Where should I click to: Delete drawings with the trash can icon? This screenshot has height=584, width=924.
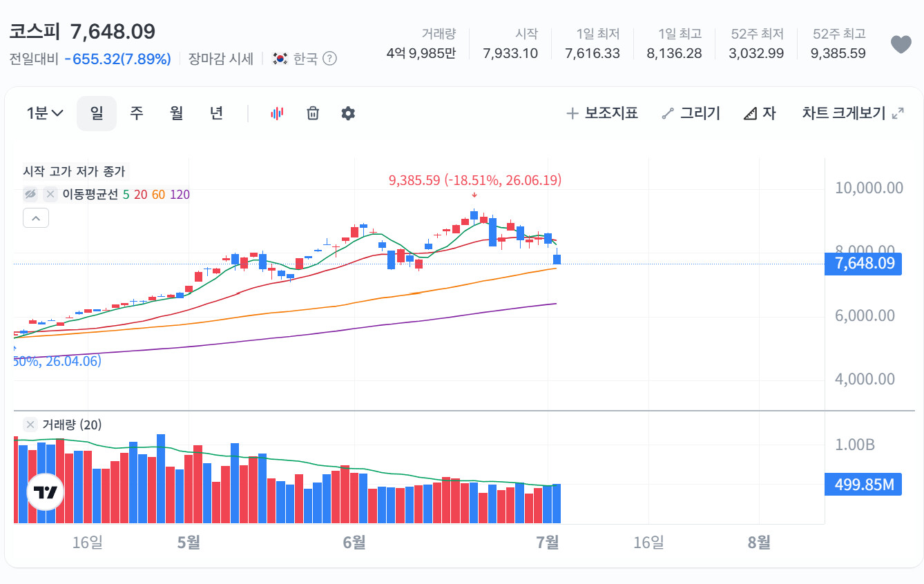[x=313, y=113]
